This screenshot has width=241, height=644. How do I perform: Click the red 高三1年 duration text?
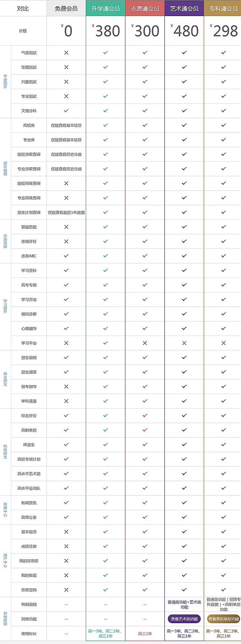click(145, 633)
